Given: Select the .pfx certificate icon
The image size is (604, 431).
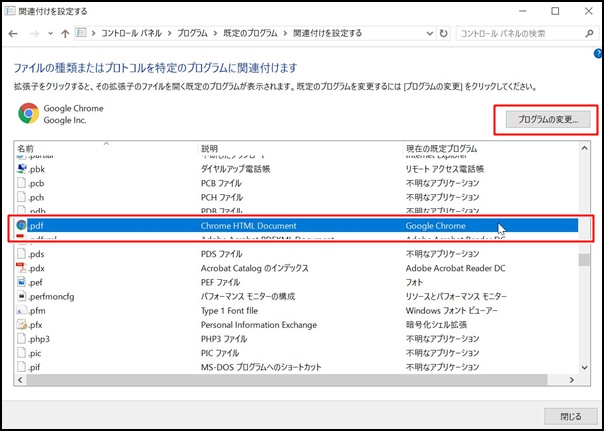Looking at the screenshot, I should tap(22, 325).
